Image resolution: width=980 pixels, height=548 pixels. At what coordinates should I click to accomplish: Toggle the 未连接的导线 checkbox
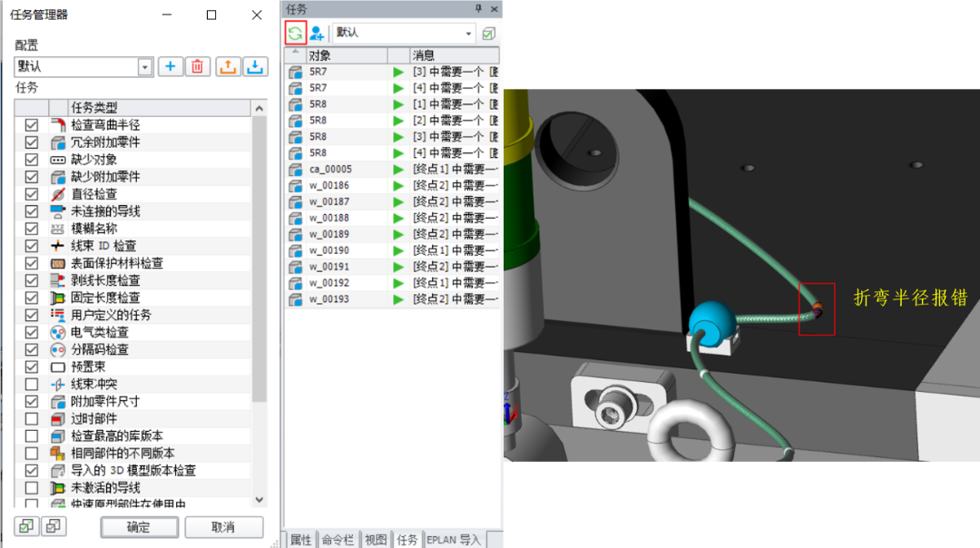[x=31, y=211]
